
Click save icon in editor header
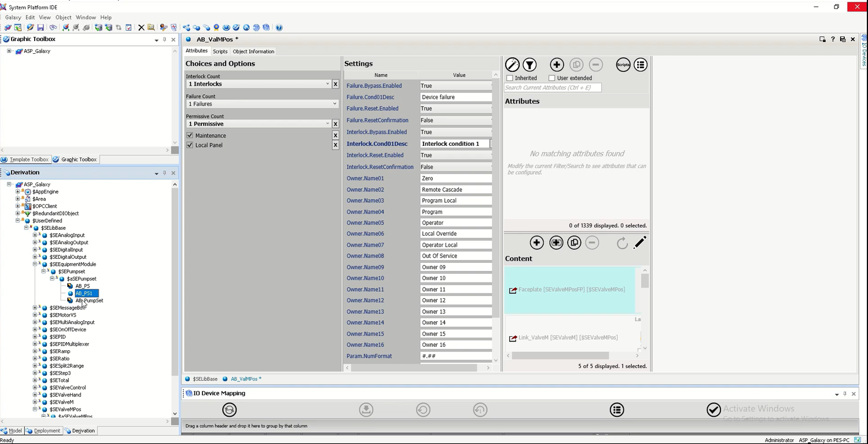(x=843, y=39)
